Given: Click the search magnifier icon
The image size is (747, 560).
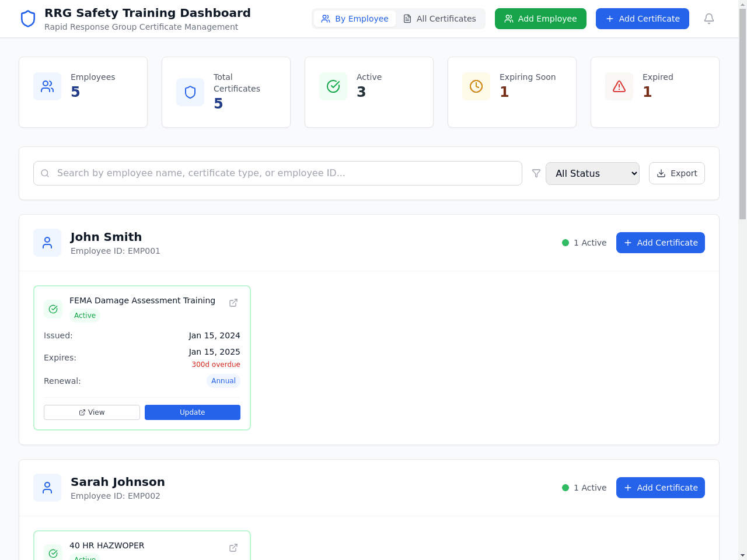Looking at the screenshot, I should (x=45, y=173).
